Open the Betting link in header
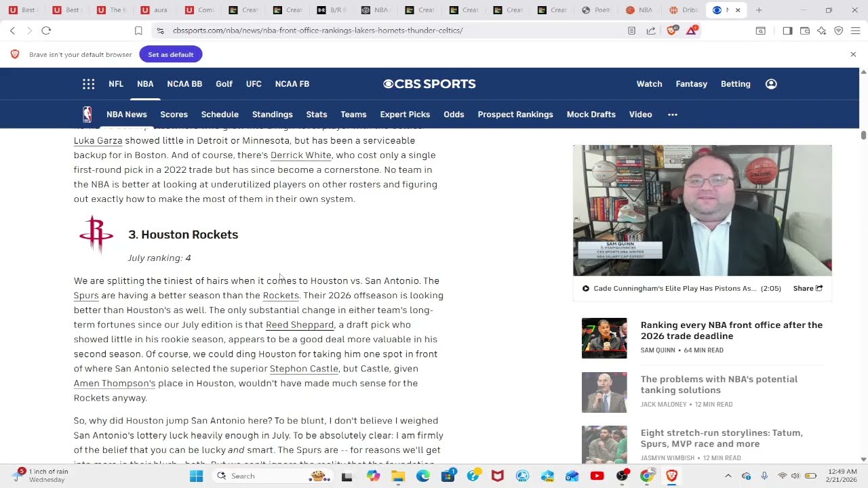 735,84
